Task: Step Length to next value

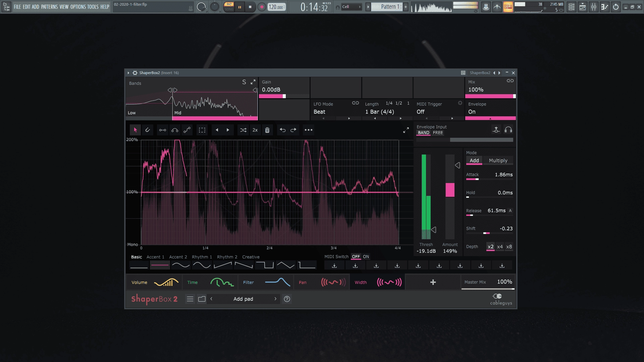Action: 400,118
